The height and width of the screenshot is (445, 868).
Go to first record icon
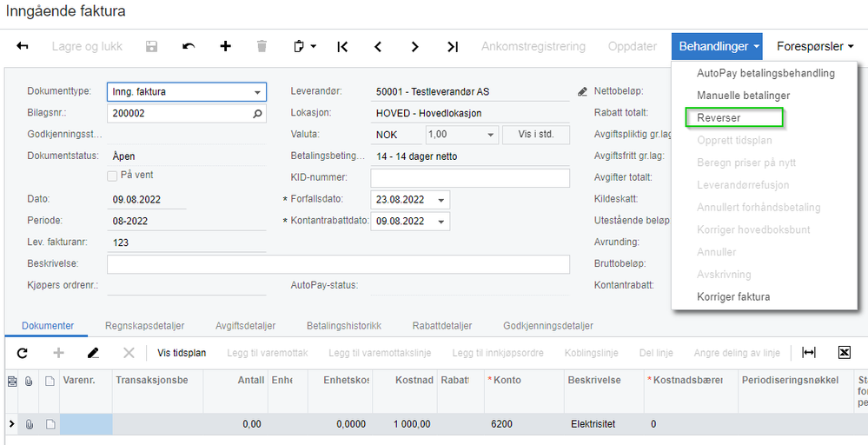tap(342, 46)
